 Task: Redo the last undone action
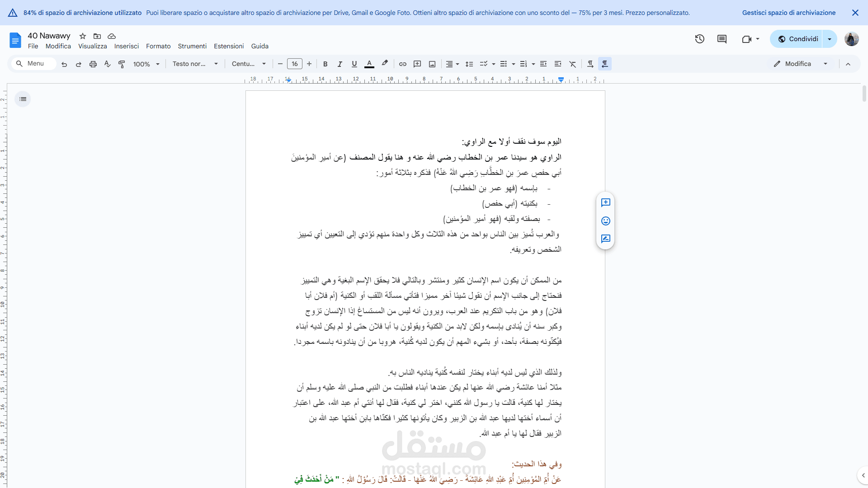pyautogui.click(x=79, y=64)
